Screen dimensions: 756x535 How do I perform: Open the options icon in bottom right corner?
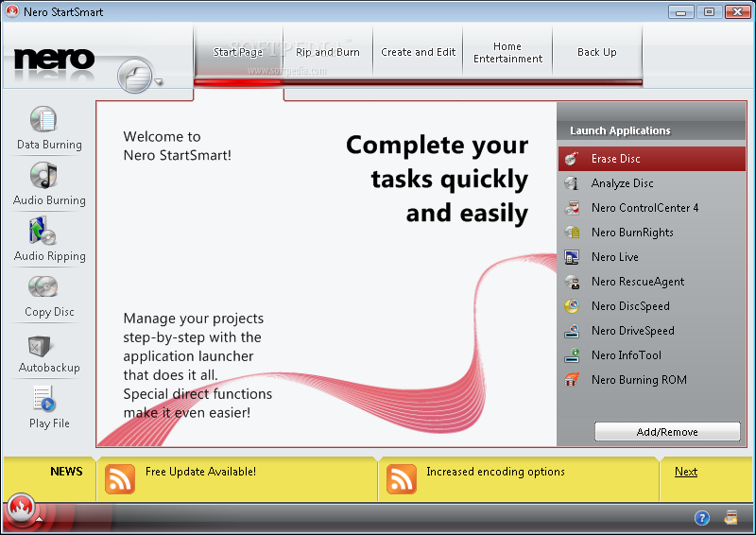(x=730, y=517)
